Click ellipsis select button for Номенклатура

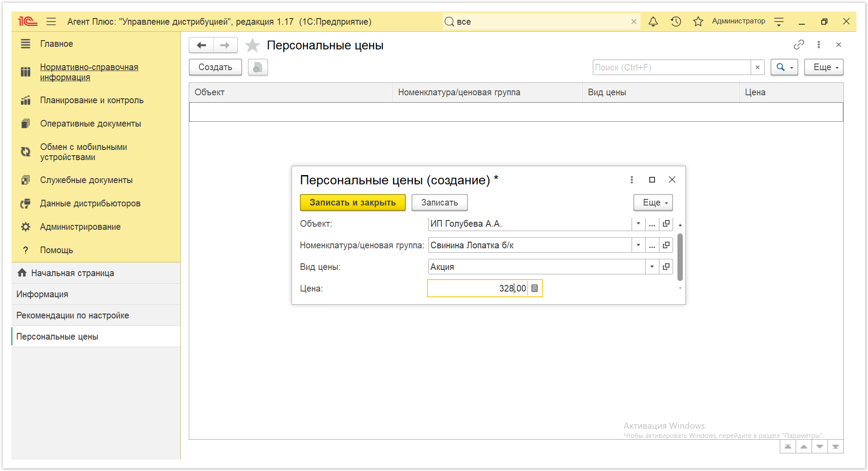point(652,245)
